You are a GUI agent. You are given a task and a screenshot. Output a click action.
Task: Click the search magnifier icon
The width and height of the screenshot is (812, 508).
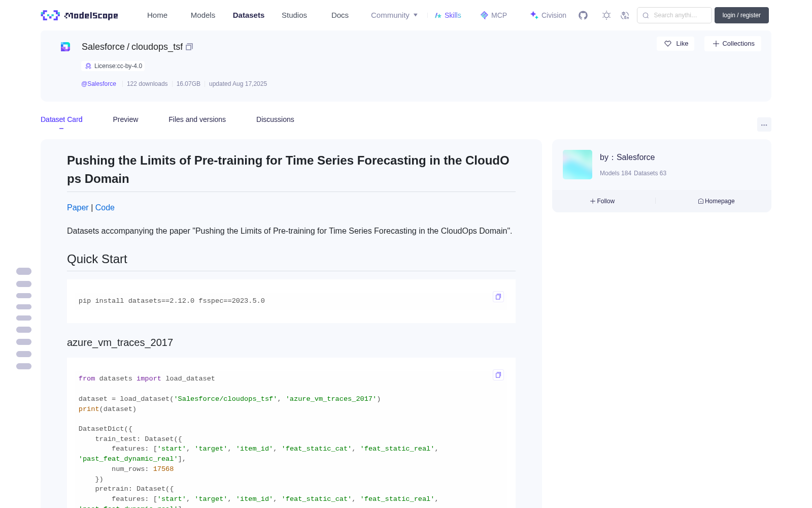click(646, 15)
